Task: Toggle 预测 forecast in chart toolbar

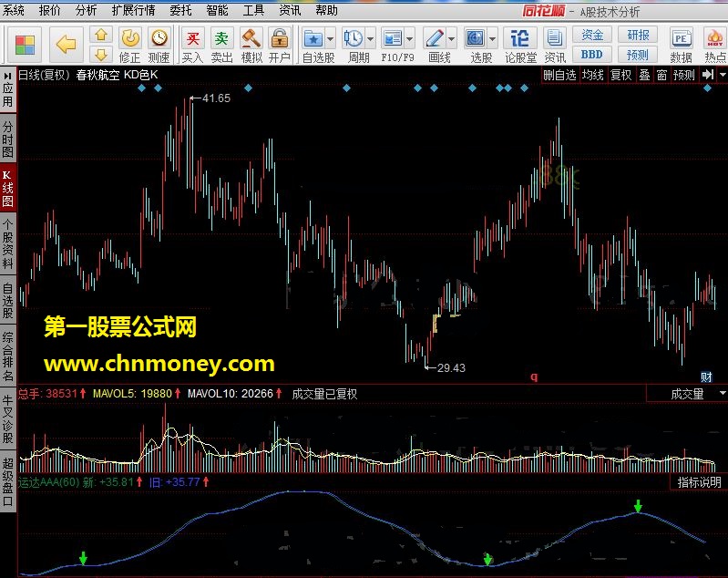Action: tap(684, 75)
